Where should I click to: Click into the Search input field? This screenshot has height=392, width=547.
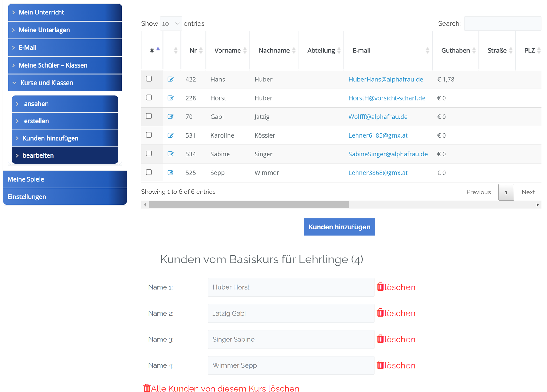(502, 24)
